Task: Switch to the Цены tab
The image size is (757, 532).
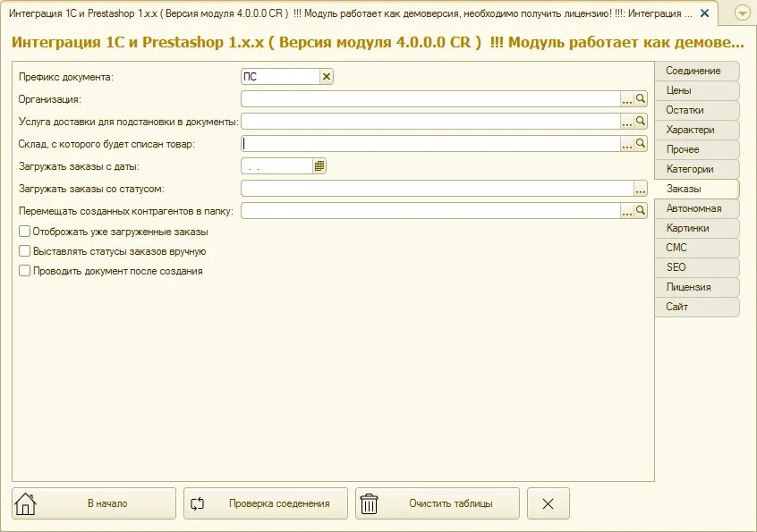Action: 697,90
